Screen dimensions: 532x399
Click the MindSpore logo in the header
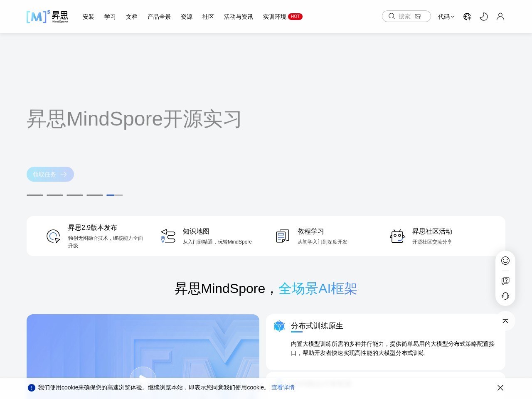click(47, 17)
